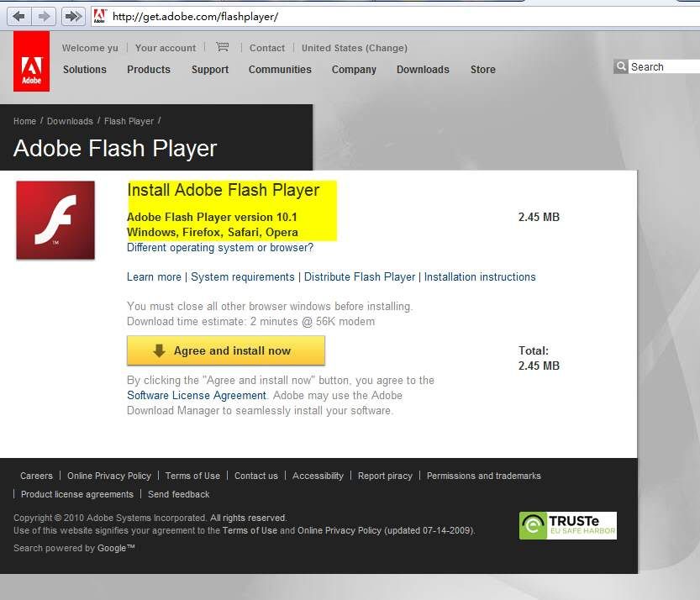This screenshot has width=700, height=600.
Task: Open the System requirements link
Action: click(x=243, y=277)
